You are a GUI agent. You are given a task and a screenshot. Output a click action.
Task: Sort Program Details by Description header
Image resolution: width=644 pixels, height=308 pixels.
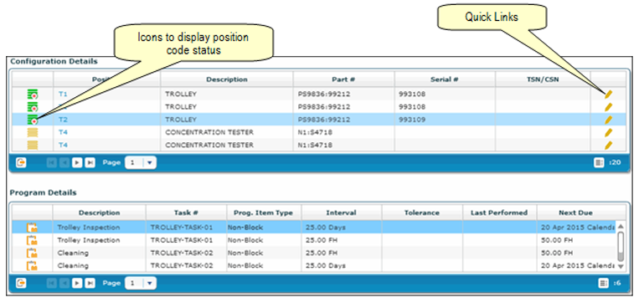(100, 213)
